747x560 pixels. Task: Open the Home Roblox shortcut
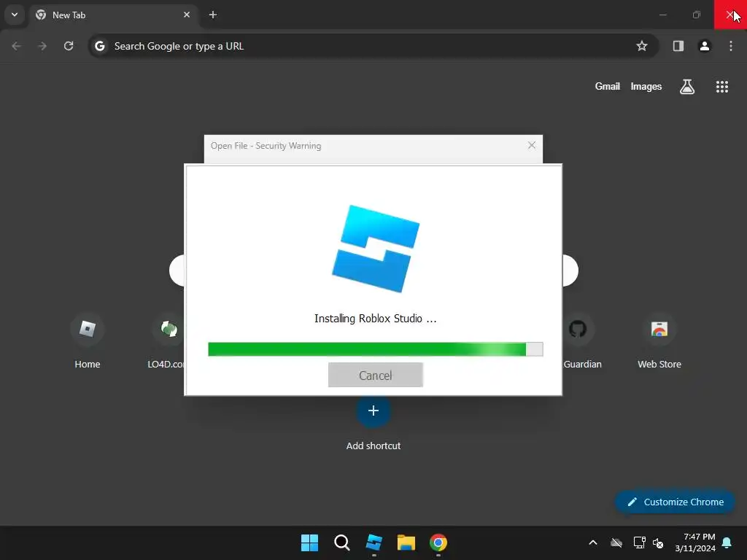[88, 341]
